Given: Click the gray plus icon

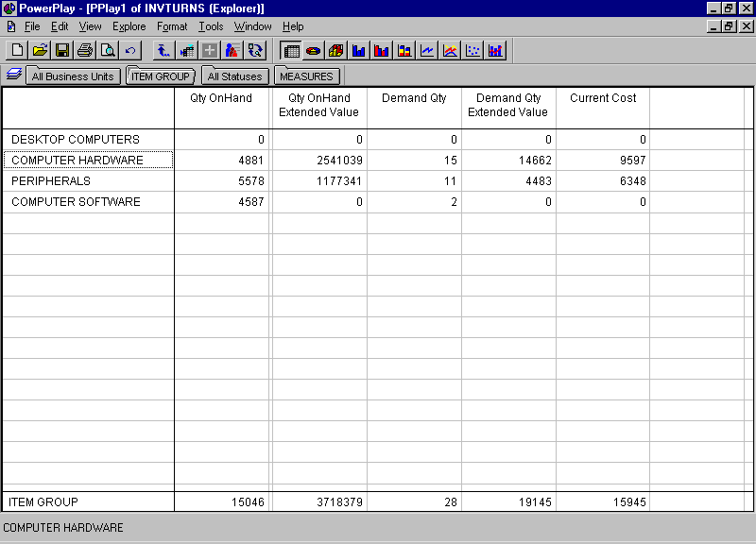Looking at the screenshot, I should pos(209,50).
